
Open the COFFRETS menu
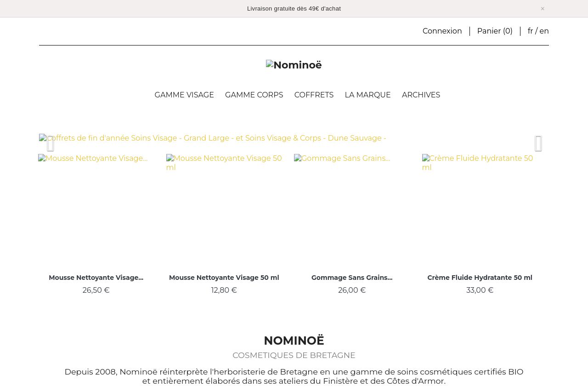point(314,95)
